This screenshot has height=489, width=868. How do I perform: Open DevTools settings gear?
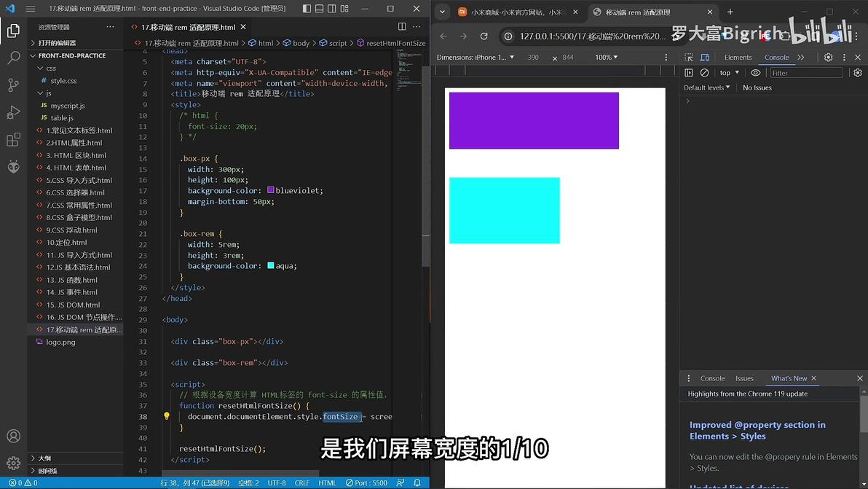[x=828, y=57]
